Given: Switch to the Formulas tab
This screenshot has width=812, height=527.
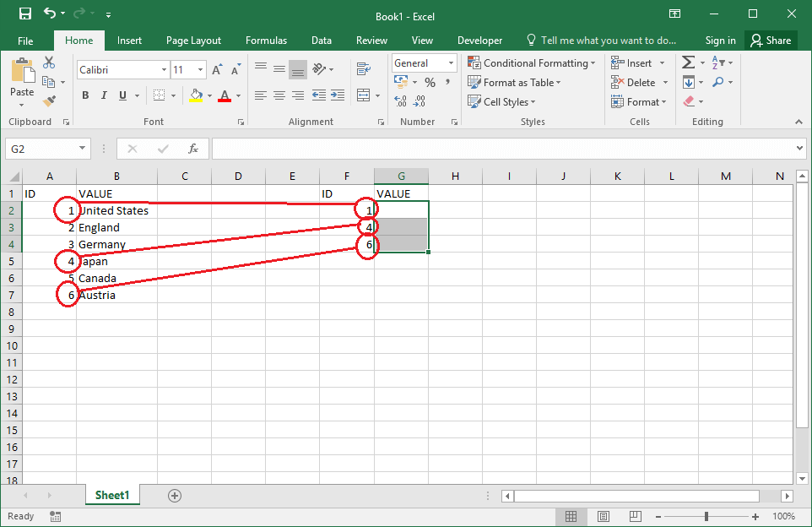Looking at the screenshot, I should [x=266, y=40].
